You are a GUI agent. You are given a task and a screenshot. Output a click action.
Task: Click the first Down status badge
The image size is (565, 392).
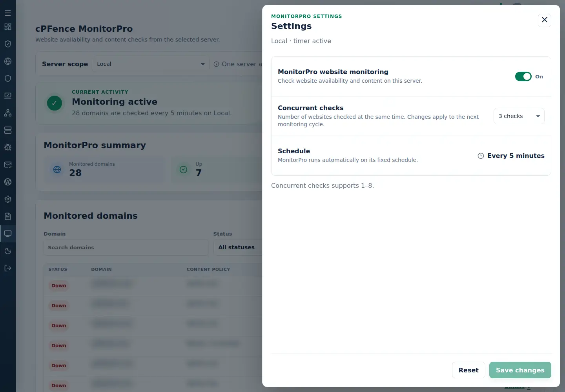tap(59, 286)
